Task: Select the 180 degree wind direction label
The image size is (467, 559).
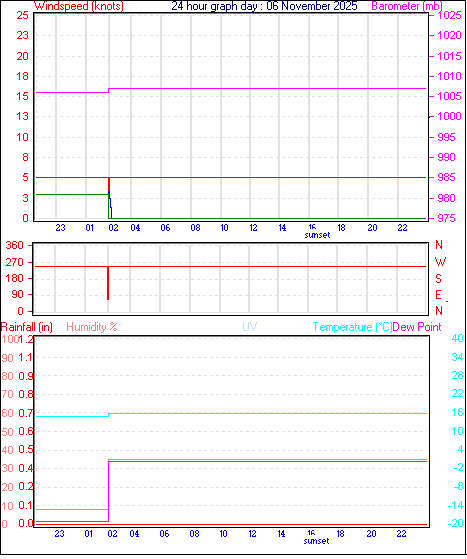Action: tap(14, 278)
